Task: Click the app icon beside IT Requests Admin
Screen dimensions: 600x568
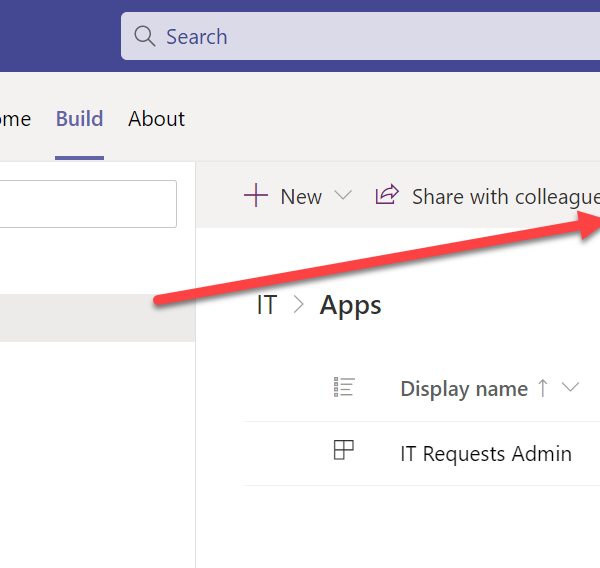Action: click(344, 452)
